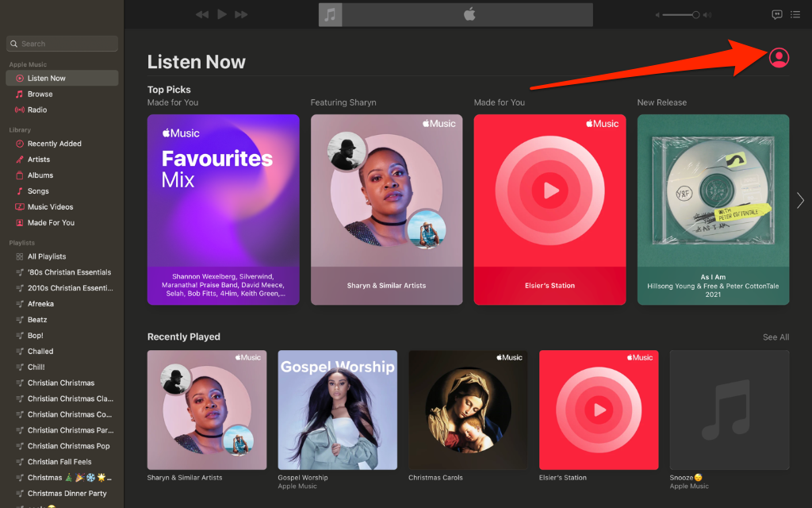Skip forward with the next track button
The height and width of the screenshot is (508, 812).
[241, 14]
